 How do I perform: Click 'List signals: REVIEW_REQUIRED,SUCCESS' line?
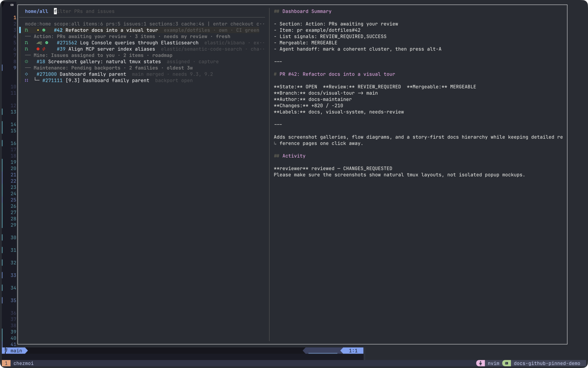pyautogui.click(x=330, y=37)
